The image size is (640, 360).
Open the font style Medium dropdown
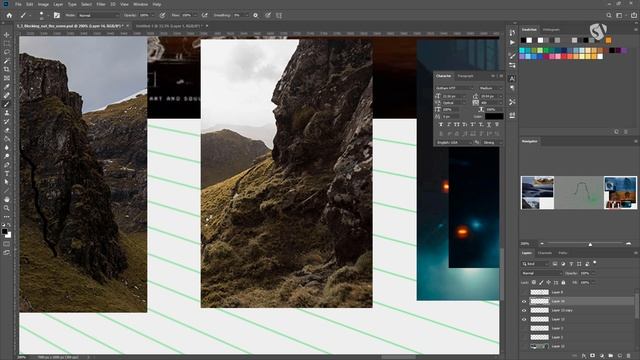tap(491, 88)
